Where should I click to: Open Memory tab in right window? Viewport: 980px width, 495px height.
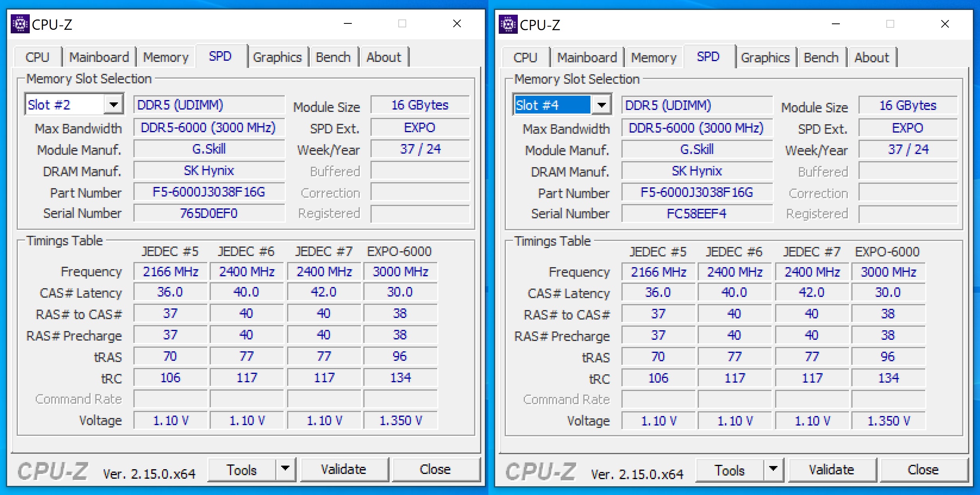click(x=654, y=58)
